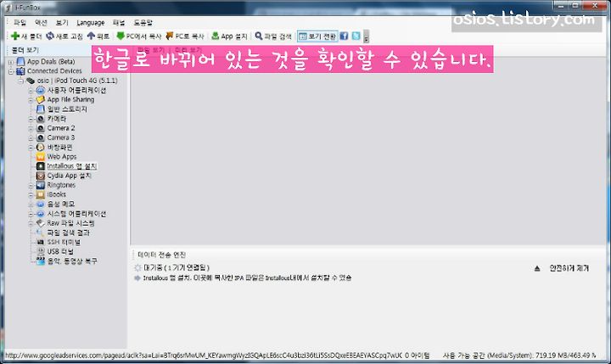The width and height of the screenshot is (611, 364).
Task: Collapse the osio iPod Touch 4G node
Action: click(21, 81)
